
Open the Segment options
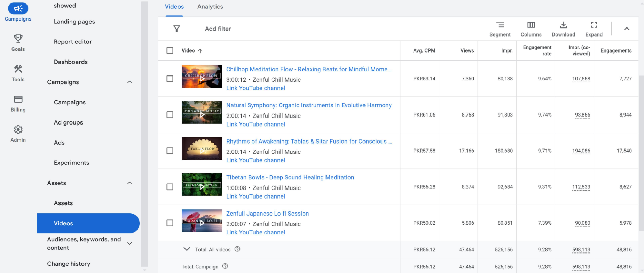pos(500,29)
